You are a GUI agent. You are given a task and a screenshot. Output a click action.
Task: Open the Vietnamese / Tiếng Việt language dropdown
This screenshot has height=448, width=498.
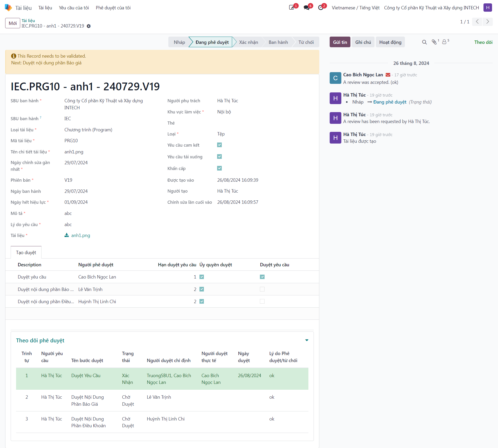pyautogui.click(x=356, y=8)
